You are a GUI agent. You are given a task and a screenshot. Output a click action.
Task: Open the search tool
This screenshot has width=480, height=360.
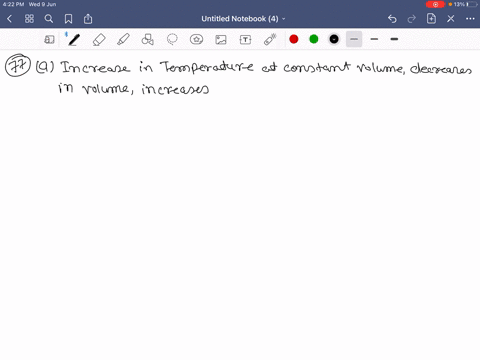pos(49,19)
